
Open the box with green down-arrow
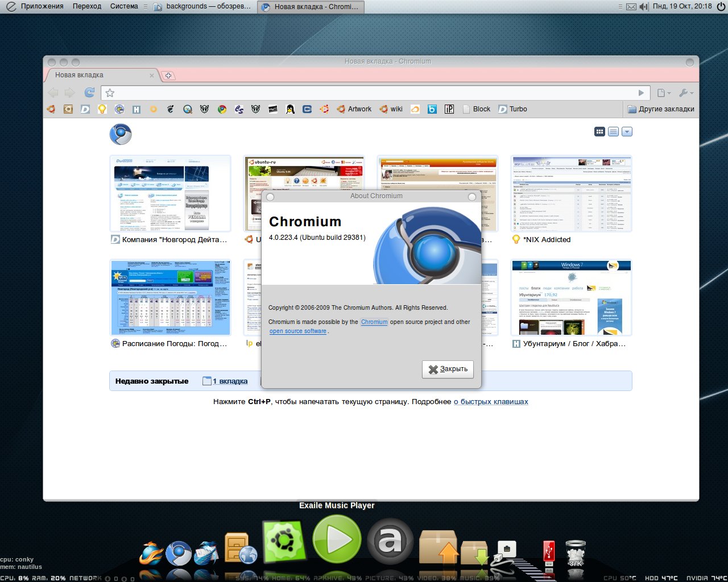click(x=474, y=552)
